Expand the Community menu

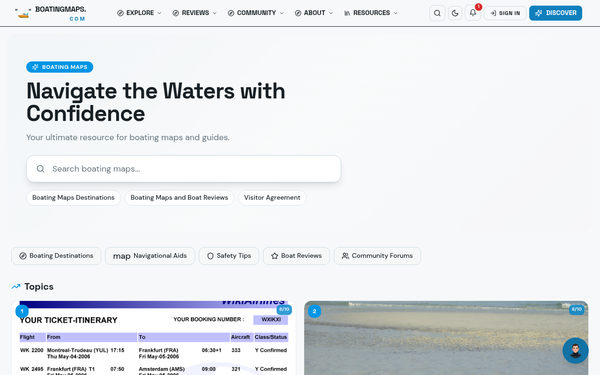point(256,13)
